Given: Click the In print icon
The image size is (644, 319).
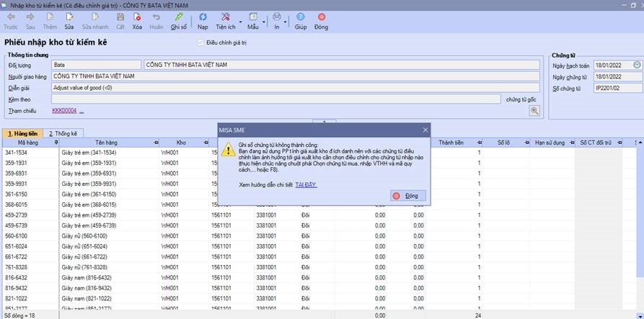Looking at the screenshot, I should click(277, 17).
